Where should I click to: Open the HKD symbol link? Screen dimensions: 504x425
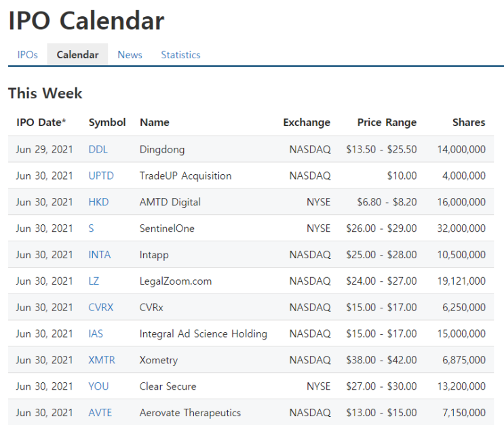[98, 202]
